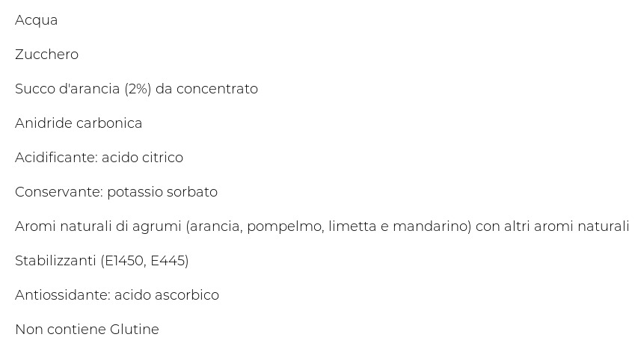Select the acido citrico text

tap(142, 157)
